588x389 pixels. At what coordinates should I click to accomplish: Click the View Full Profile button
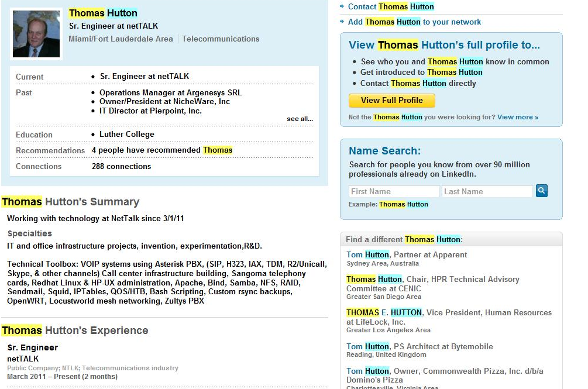392,101
